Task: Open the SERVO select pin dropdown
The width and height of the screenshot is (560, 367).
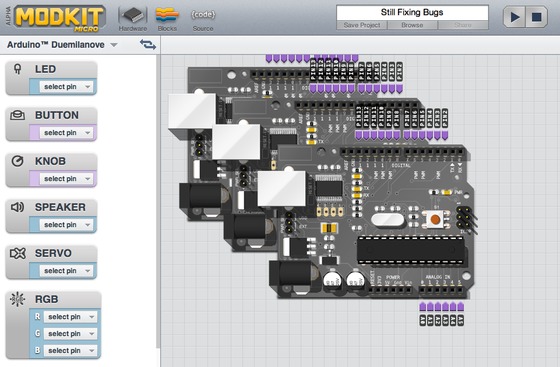Action: (x=66, y=271)
